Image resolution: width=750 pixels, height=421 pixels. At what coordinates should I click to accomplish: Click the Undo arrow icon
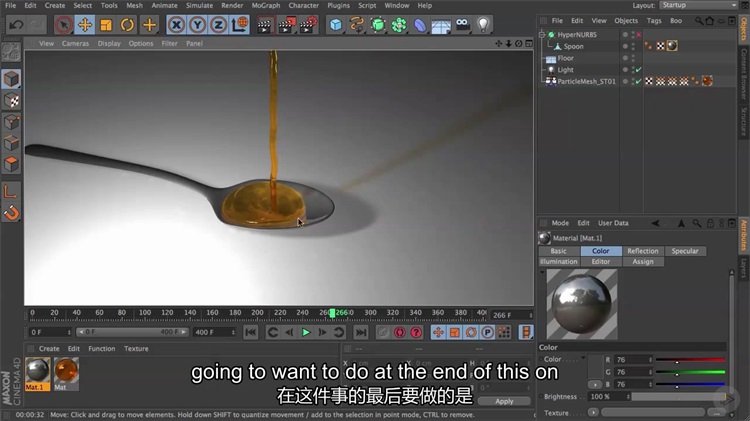click(x=16, y=24)
